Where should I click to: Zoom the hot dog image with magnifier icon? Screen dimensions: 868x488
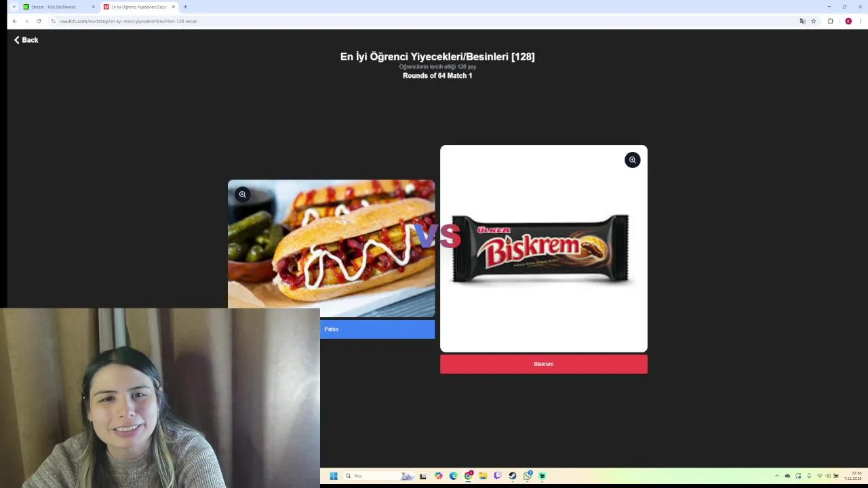click(x=242, y=195)
